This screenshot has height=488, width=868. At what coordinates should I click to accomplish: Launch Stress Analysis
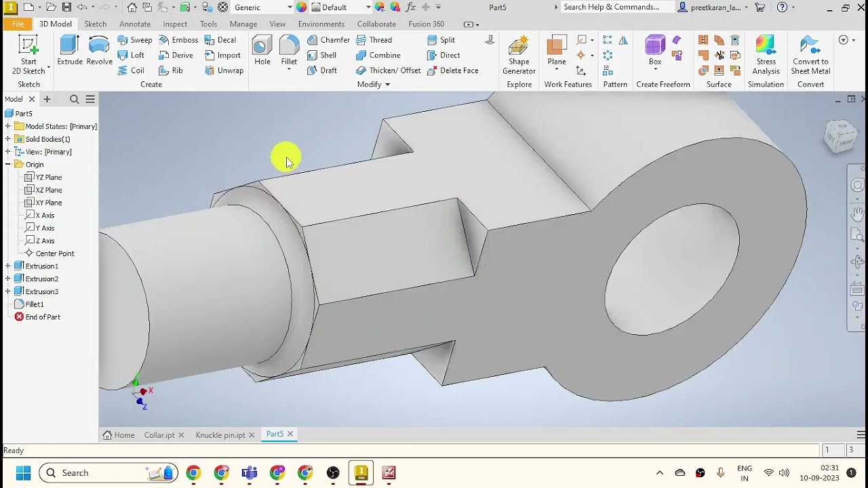[766, 56]
